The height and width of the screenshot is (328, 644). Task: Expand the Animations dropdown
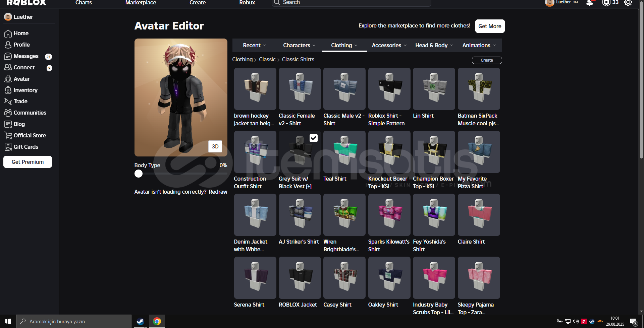click(x=479, y=45)
